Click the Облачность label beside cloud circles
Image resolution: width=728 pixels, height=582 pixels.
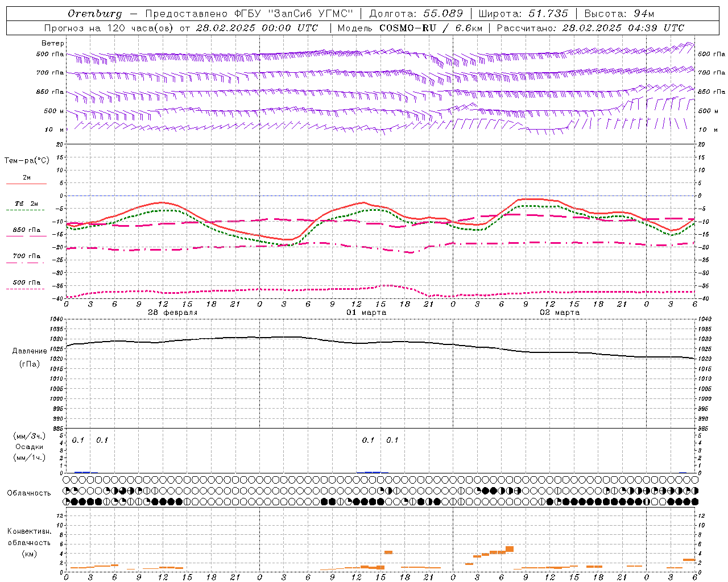(29, 493)
